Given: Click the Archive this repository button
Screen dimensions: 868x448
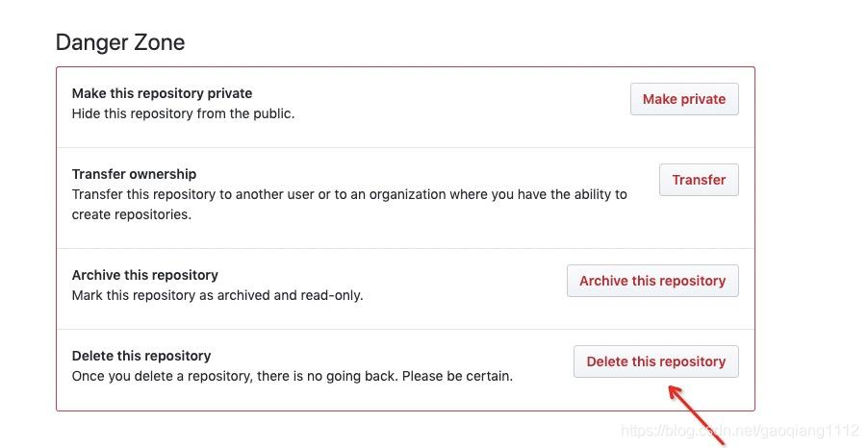Looking at the screenshot, I should click(x=652, y=281).
